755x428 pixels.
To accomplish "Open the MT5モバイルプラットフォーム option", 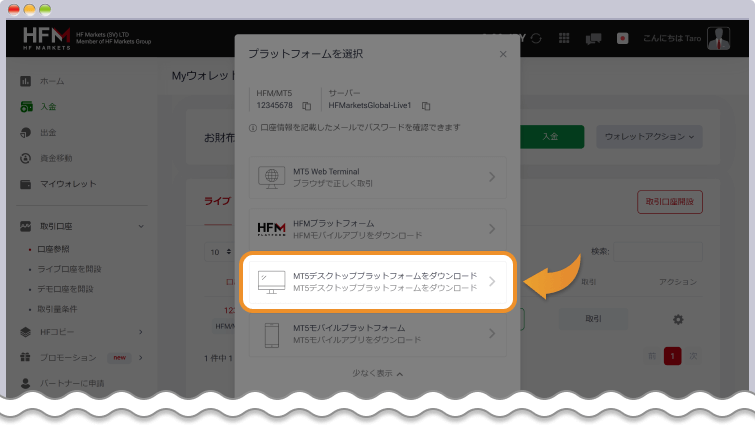I will pyautogui.click(x=378, y=334).
